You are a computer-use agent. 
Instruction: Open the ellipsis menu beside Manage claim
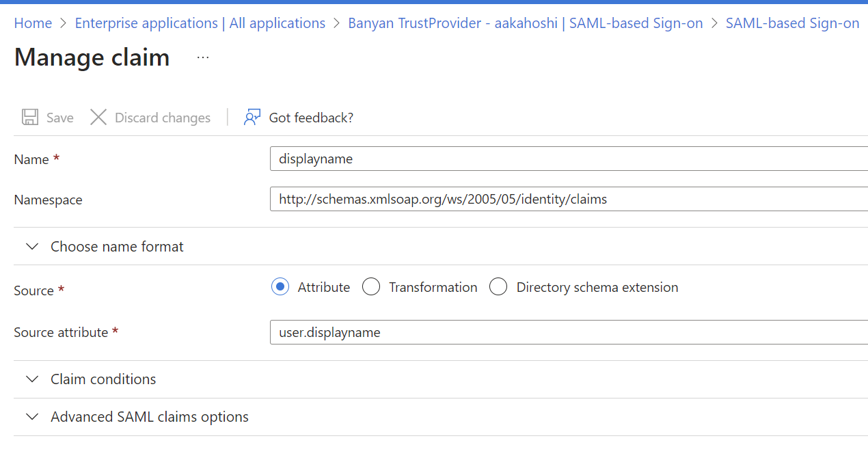tap(203, 58)
